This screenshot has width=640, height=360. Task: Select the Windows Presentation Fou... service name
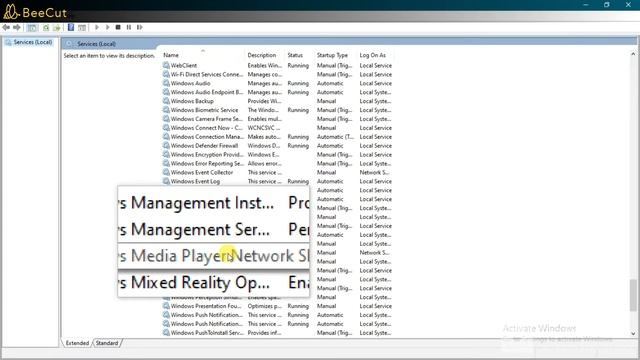(x=206, y=306)
